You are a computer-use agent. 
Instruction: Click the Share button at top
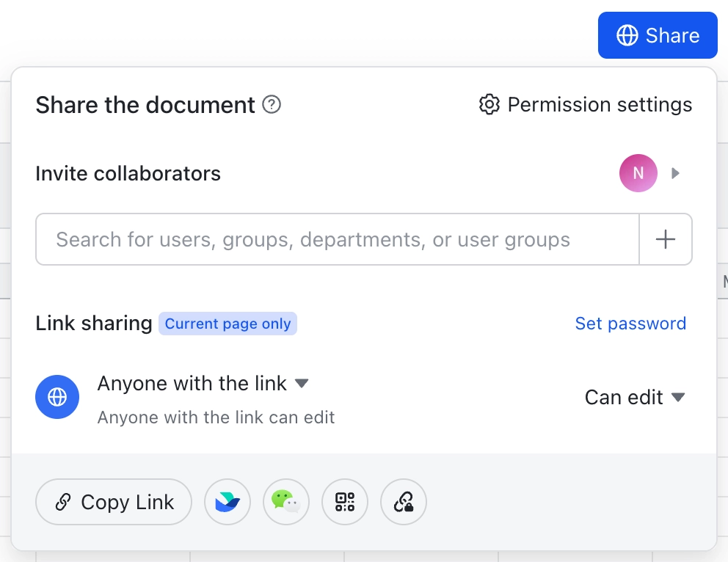point(658,35)
